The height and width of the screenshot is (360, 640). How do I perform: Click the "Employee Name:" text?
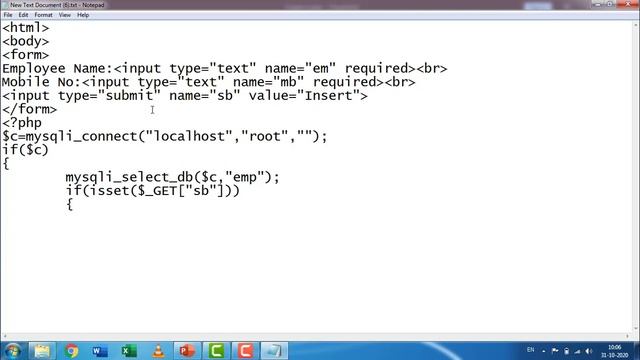(x=57, y=69)
